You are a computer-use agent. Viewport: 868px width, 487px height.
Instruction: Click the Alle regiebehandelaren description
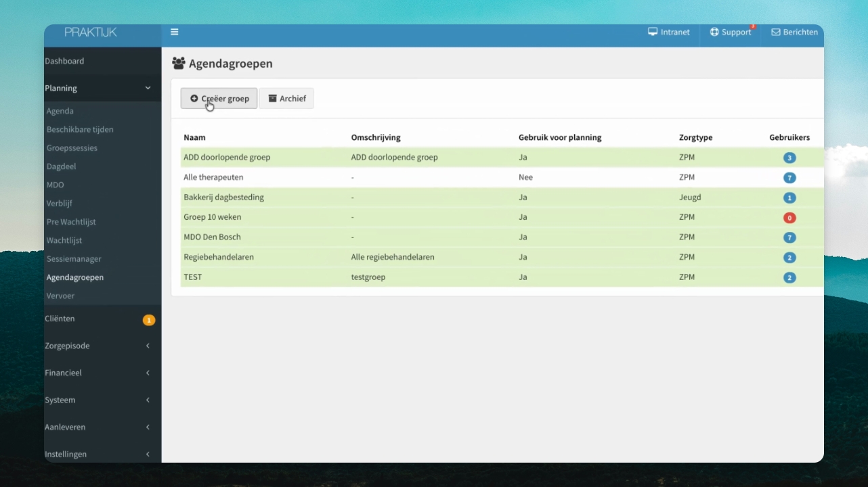[x=393, y=257]
